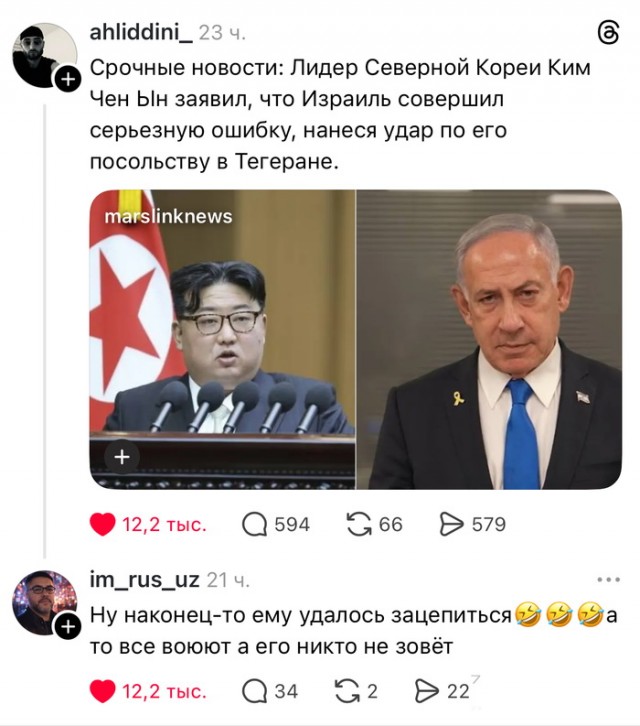Follow im_rus_uz via the plus badge on avatar
Viewport: 640px width, 726px height.
click(68, 627)
